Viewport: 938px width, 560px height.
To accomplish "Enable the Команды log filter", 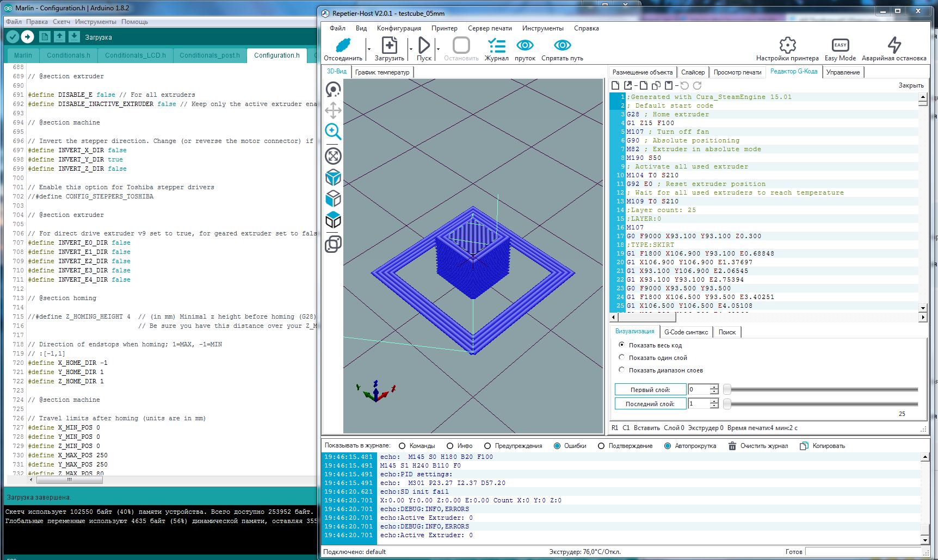I will click(402, 446).
